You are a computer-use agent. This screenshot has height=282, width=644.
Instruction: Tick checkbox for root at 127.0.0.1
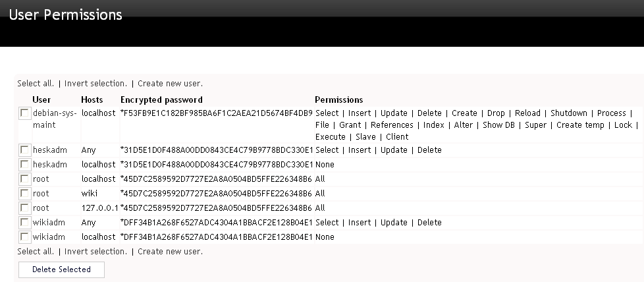tap(24, 208)
